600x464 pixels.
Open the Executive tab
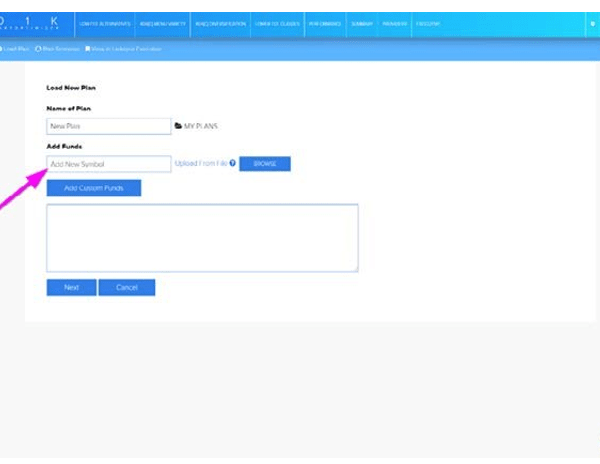(429, 23)
